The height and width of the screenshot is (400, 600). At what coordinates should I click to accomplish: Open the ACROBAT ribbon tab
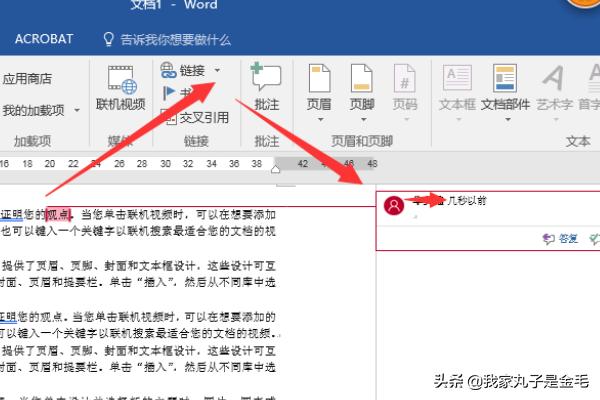(x=44, y=39)
